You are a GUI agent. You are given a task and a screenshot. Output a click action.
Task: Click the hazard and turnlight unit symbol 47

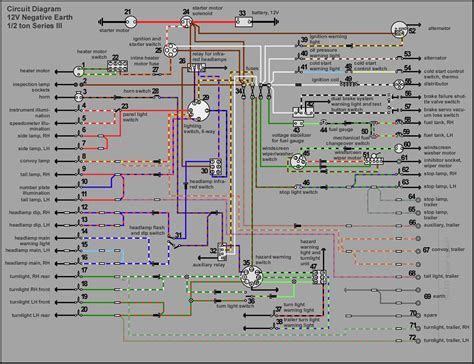(319, 277)
